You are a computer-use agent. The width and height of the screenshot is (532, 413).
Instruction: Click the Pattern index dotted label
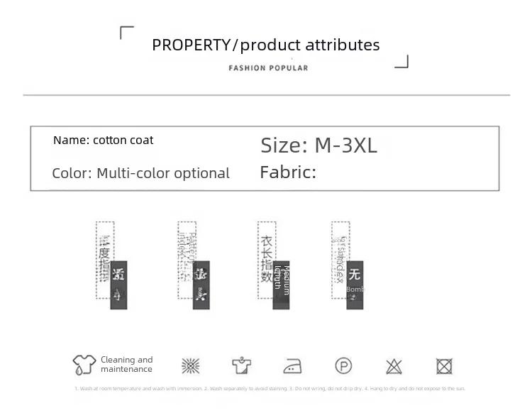tap(187, 260)
